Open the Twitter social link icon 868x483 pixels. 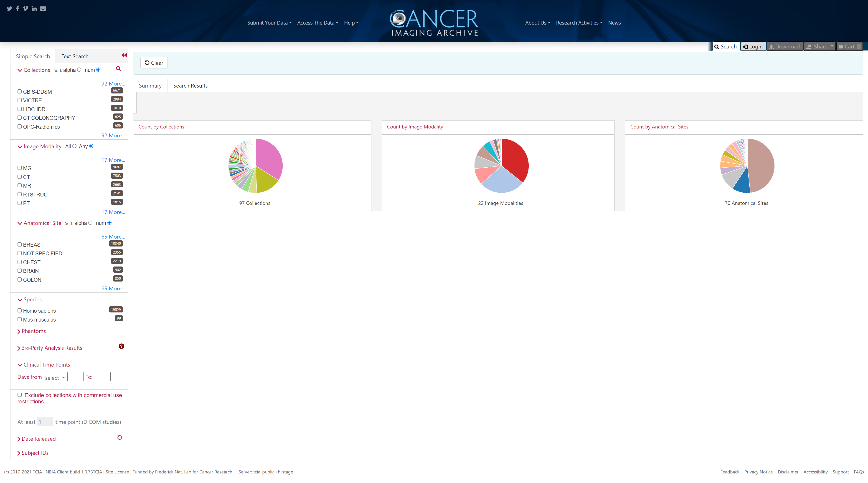(x=9, y=8)
